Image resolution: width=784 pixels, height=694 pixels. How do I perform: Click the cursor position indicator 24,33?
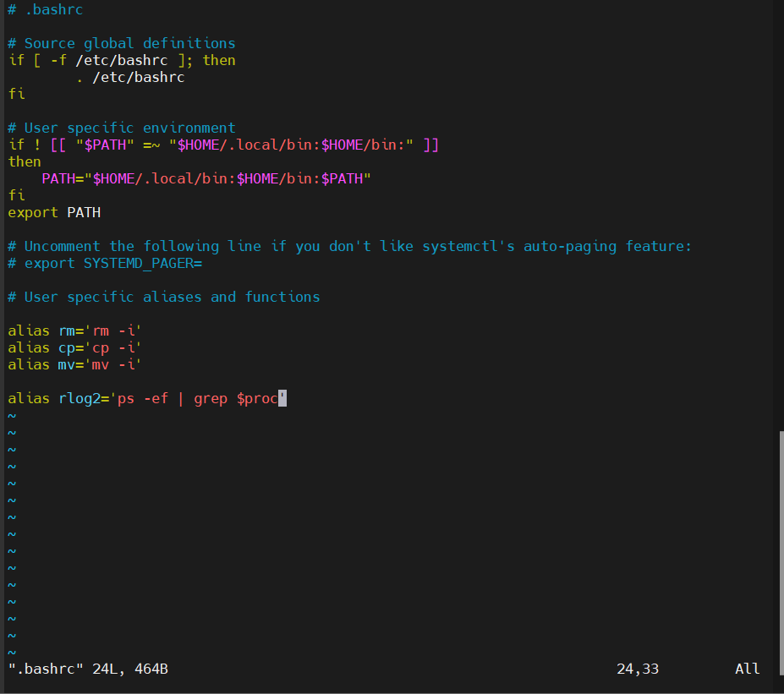tap(638, 669)
